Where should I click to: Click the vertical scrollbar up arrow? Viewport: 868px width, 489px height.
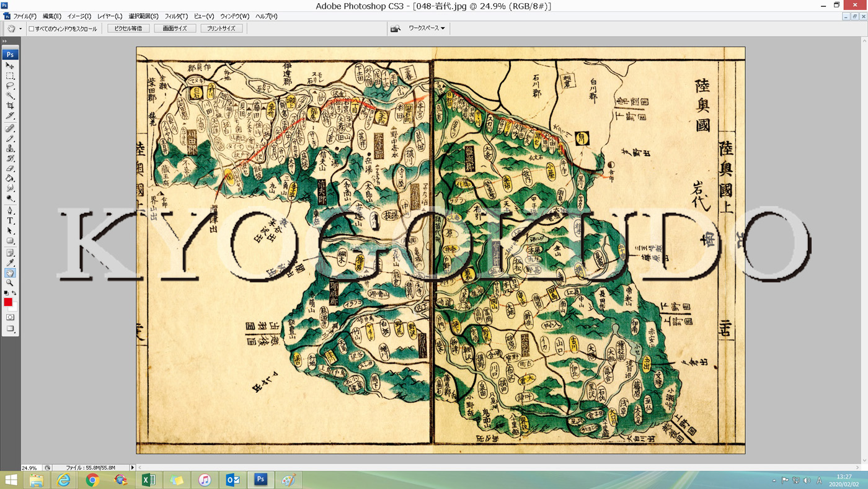864,41
